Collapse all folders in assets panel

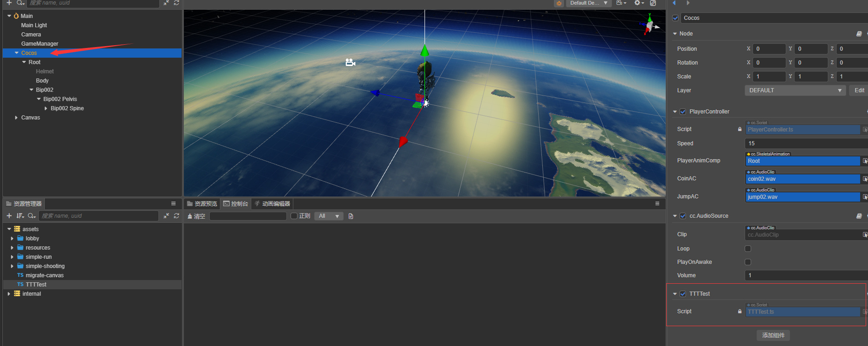coord(166,216)
